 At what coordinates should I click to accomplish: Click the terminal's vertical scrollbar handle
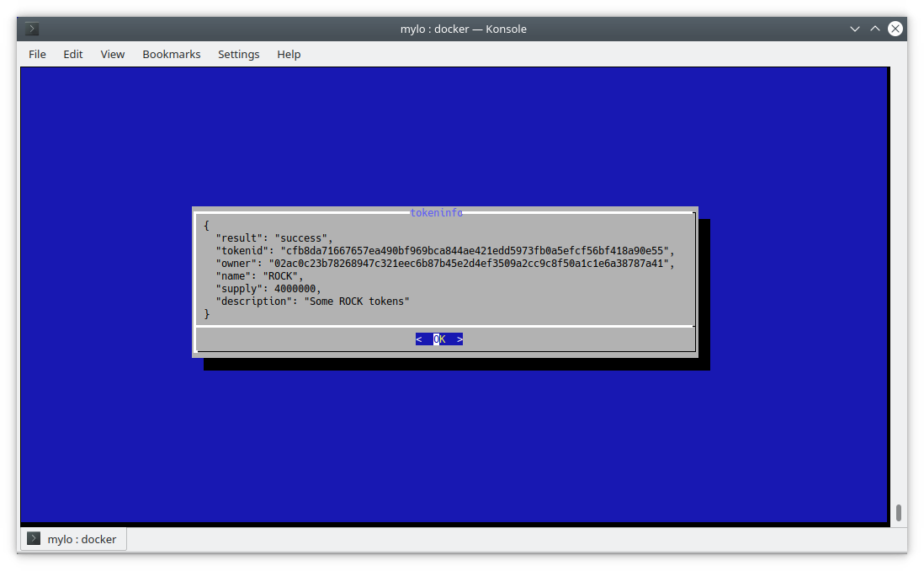899,512
